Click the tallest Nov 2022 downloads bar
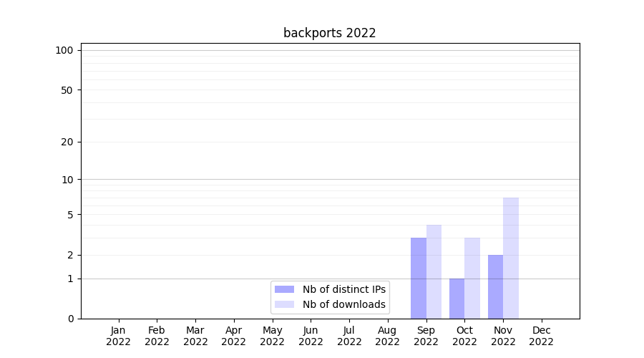Viewport: 644px width, 358px height. point(511,258)
